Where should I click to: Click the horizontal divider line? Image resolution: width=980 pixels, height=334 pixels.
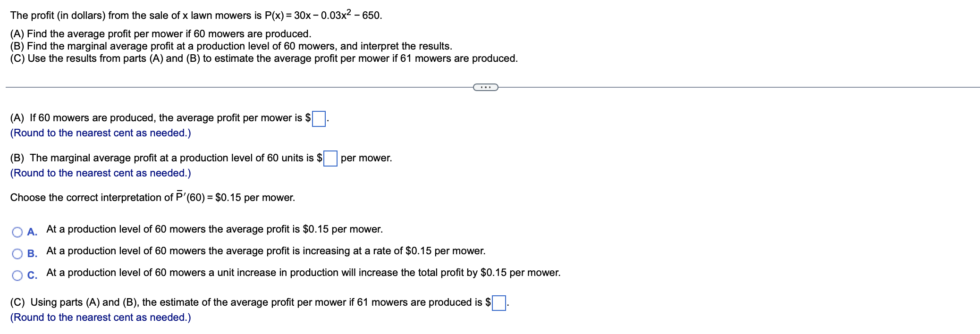coord(236,87)
